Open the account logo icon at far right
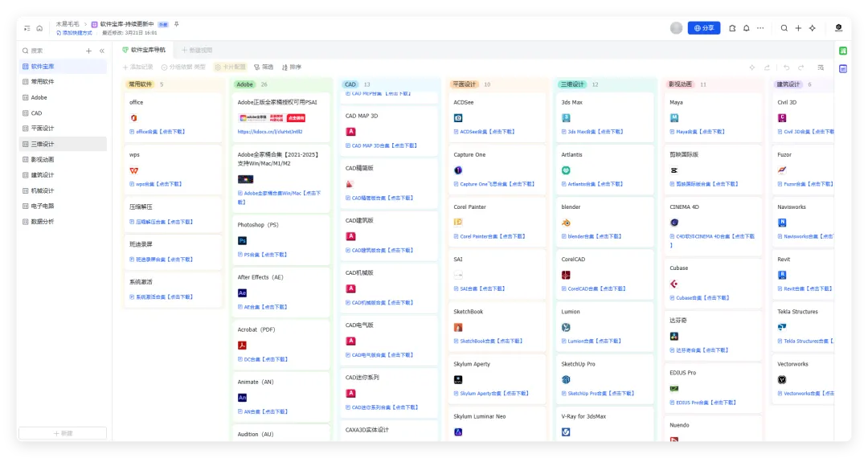Image resolution: width=868 pixels, height=458 pixels. (x=838, y=27)
